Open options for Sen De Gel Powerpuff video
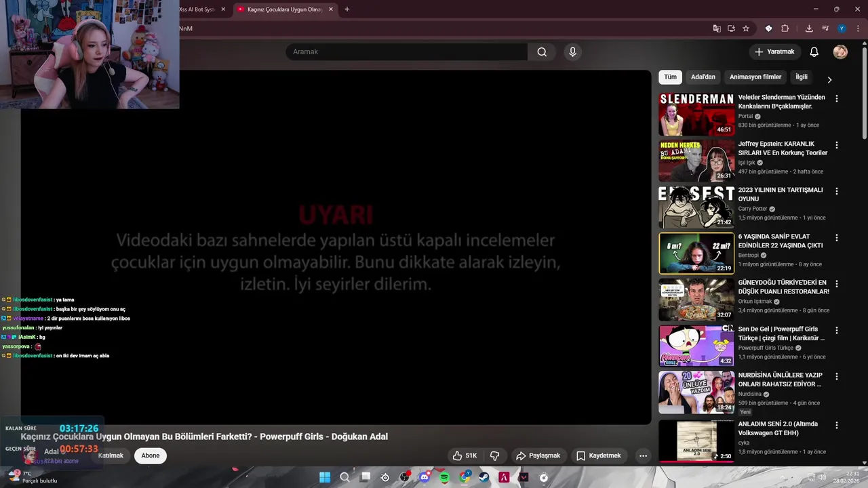This screenshot has width=868, height=488. tap(836, 330)
